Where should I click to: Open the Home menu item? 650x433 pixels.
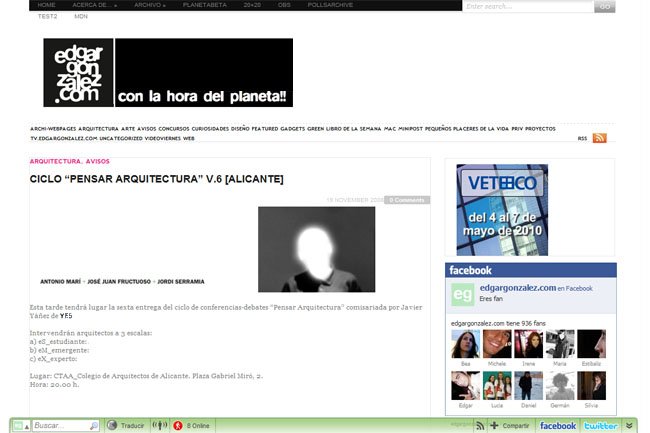tap(46, 6)
